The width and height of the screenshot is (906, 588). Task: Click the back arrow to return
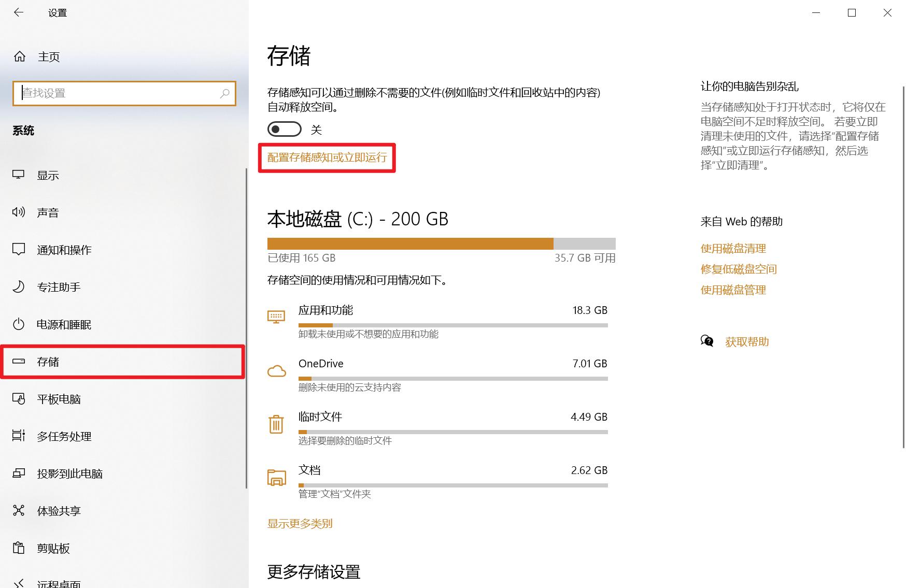[x=19, y=12]
